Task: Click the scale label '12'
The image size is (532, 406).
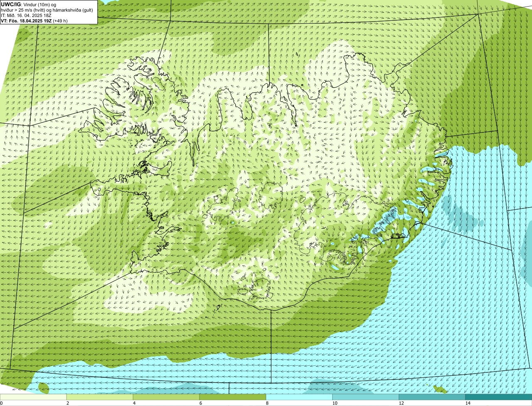Action: [x=401, y=403]
